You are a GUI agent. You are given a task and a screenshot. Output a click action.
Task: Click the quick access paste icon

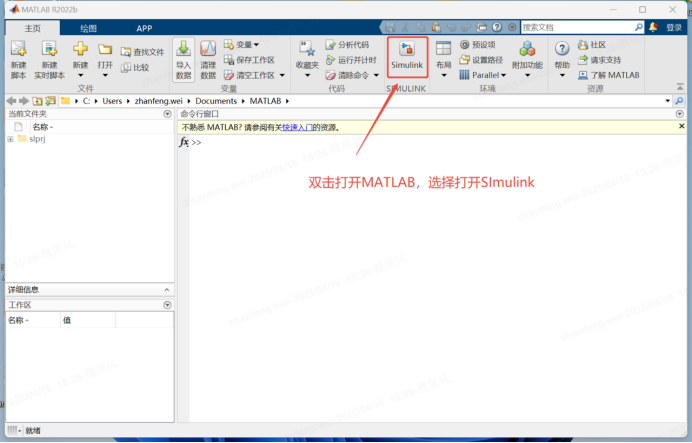coord(436,27)
